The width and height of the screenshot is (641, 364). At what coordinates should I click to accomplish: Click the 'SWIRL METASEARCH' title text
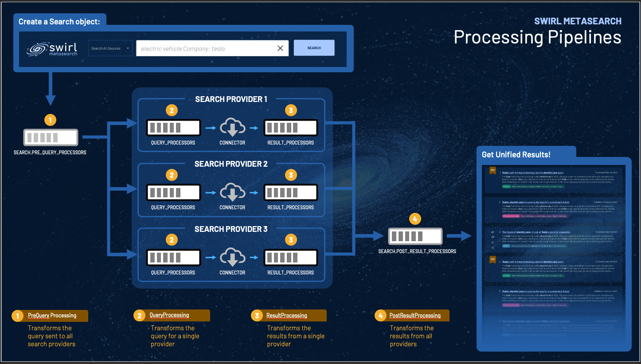tap(578, 21)
